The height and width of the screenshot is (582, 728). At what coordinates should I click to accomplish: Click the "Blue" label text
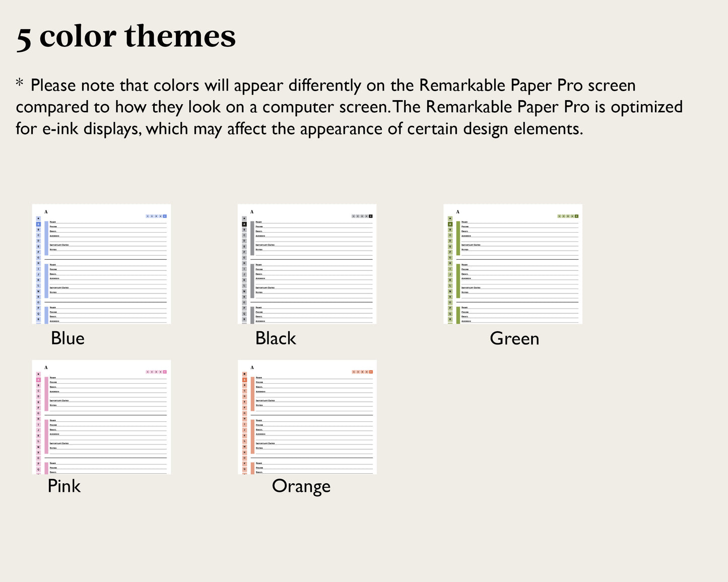[x=68, y=338]
